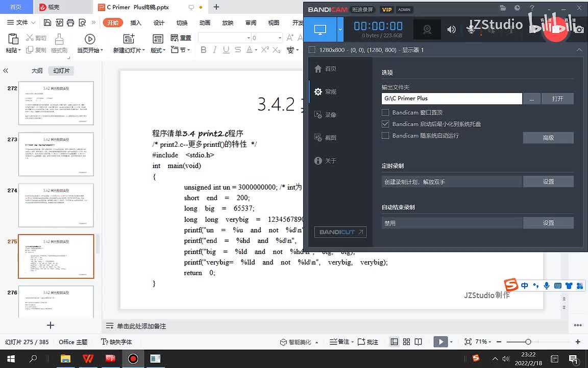Open font name combo box

tap(224, 37)
